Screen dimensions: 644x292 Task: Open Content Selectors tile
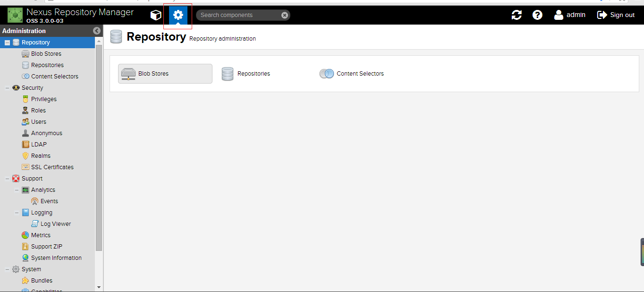point(352,74)
